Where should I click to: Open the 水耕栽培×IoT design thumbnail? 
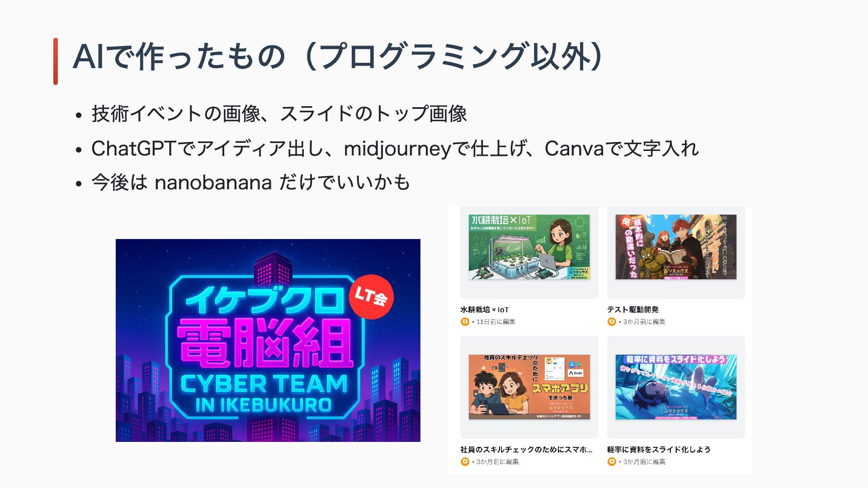(x=529, y=247)
